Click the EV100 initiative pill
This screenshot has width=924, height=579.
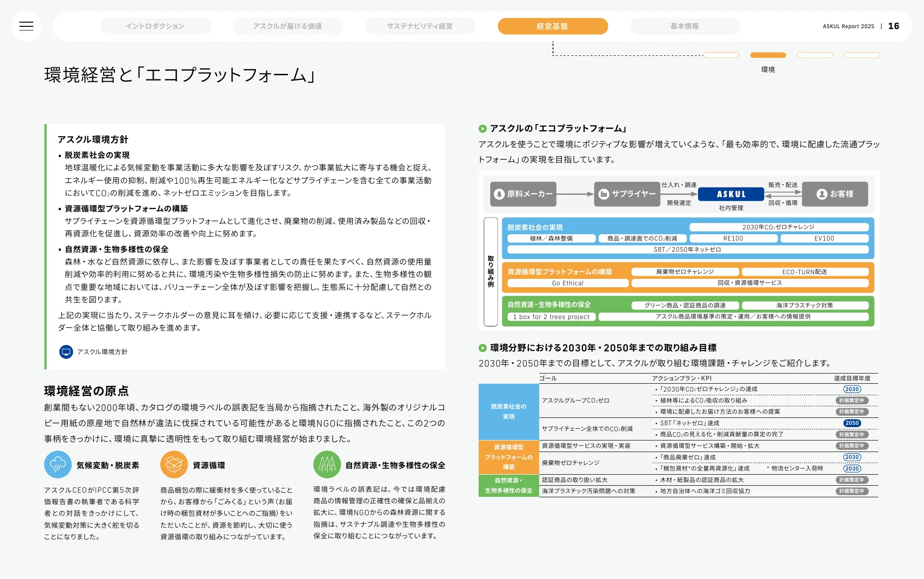tap(824, 238)
